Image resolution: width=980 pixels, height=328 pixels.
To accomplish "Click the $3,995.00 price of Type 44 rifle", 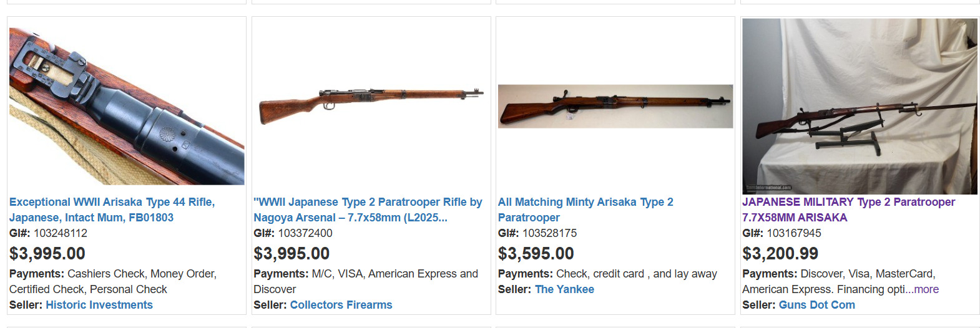I will click(x=47, y=254).
